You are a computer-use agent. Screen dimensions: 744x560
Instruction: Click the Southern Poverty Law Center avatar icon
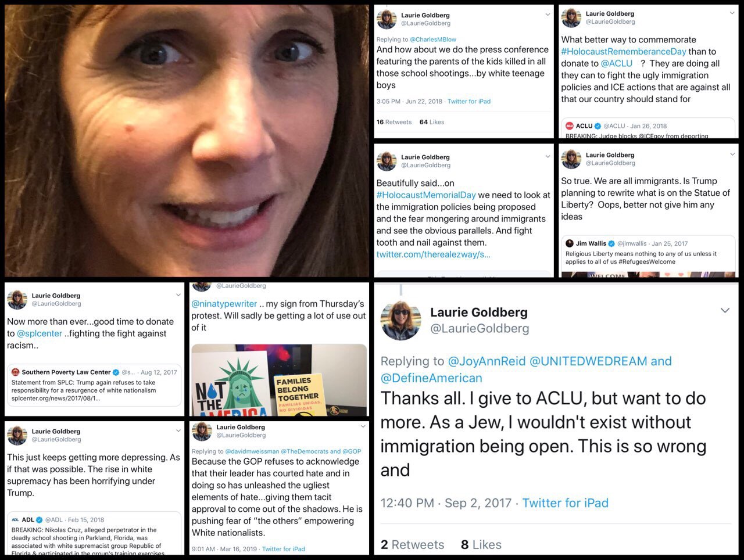coord(16,372)
